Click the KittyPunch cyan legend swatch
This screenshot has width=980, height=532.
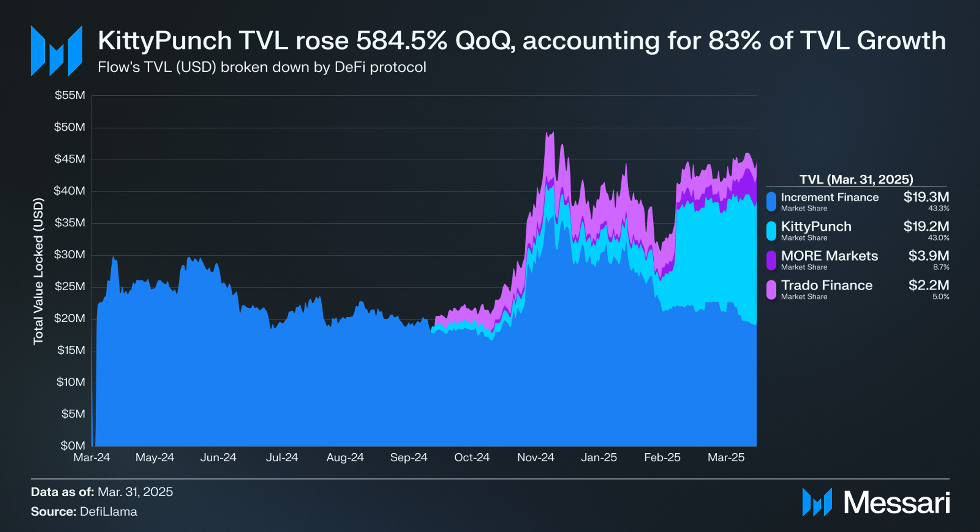pos(771,231)
